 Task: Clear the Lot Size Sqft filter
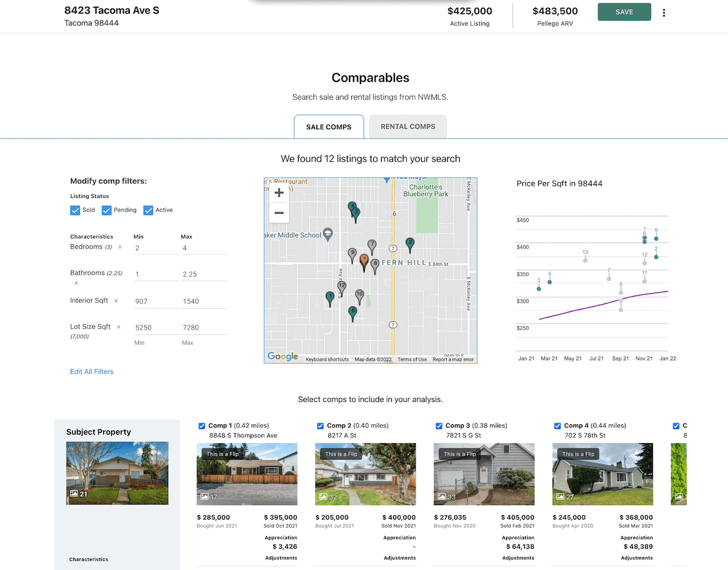pyautogui.click(x=119, y=327)
